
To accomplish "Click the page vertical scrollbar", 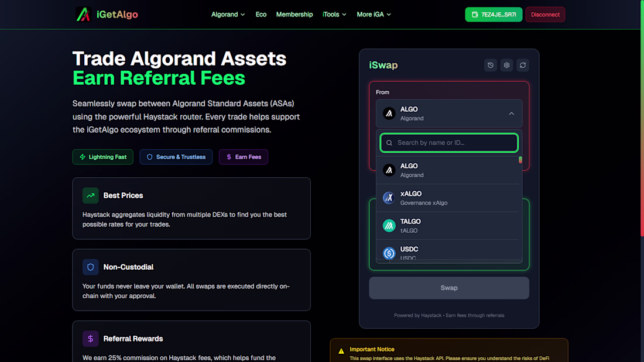I will coord(642,118).
